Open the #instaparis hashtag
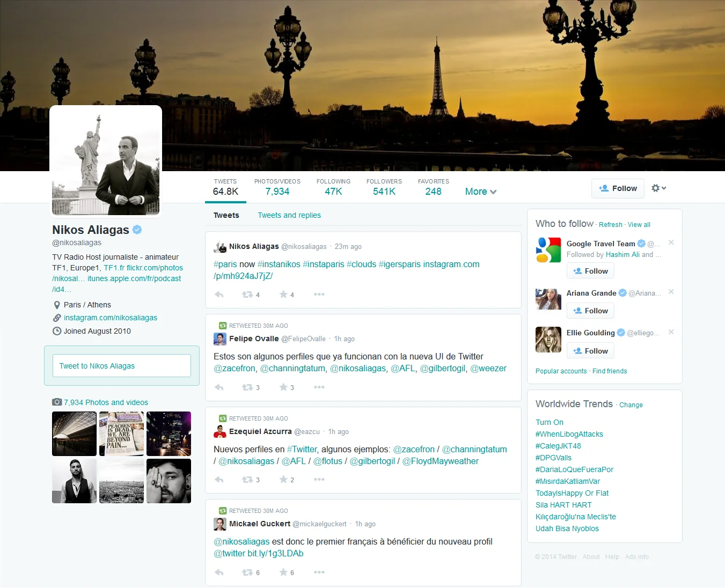Viewport: 725px width, 588px height. 324,264
